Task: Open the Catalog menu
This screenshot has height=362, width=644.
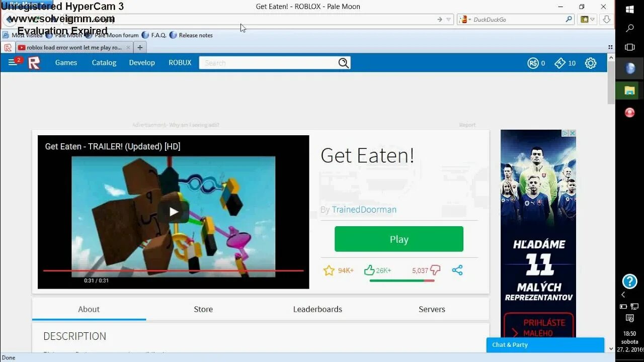Action: click(x=104, y=63)
